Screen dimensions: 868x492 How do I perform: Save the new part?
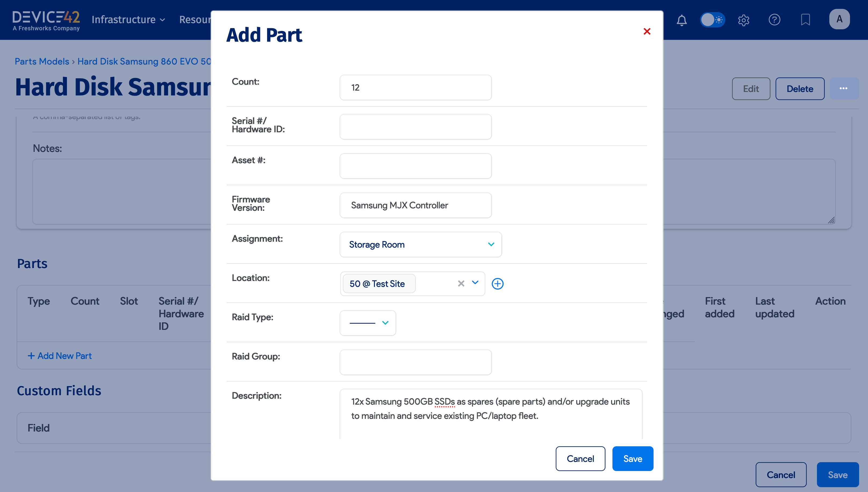pyautogui.click(x=632, y=459)
